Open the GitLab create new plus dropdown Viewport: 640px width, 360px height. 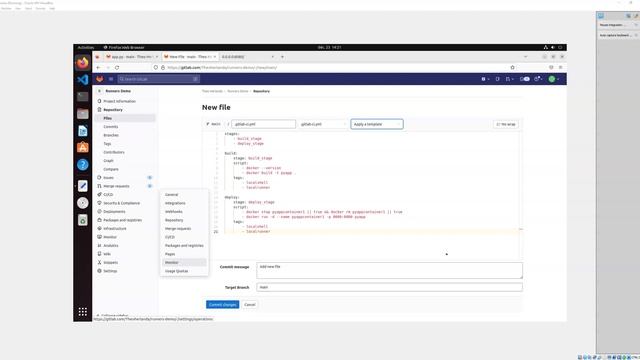484,79
